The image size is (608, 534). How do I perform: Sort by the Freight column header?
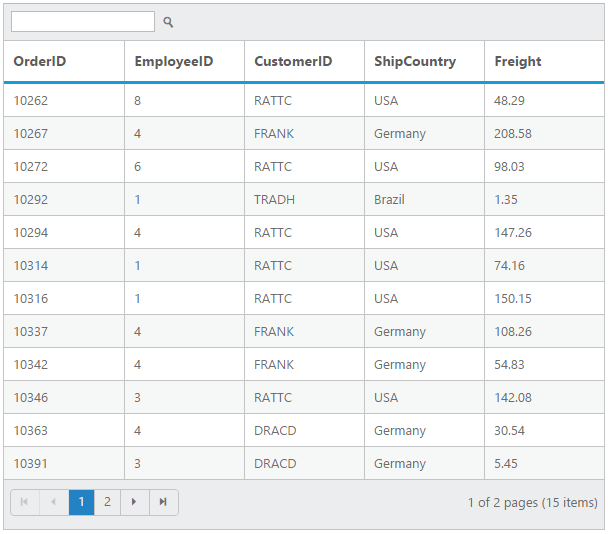coord(518,61)
